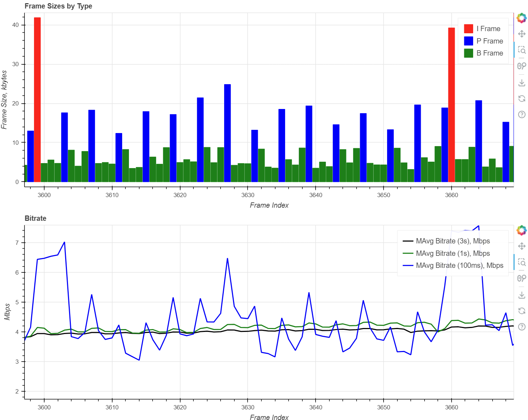528x420 pixels.
Task: Click x-axis tick '3630' under Frame Sizes chart
Action: (248, 195)
